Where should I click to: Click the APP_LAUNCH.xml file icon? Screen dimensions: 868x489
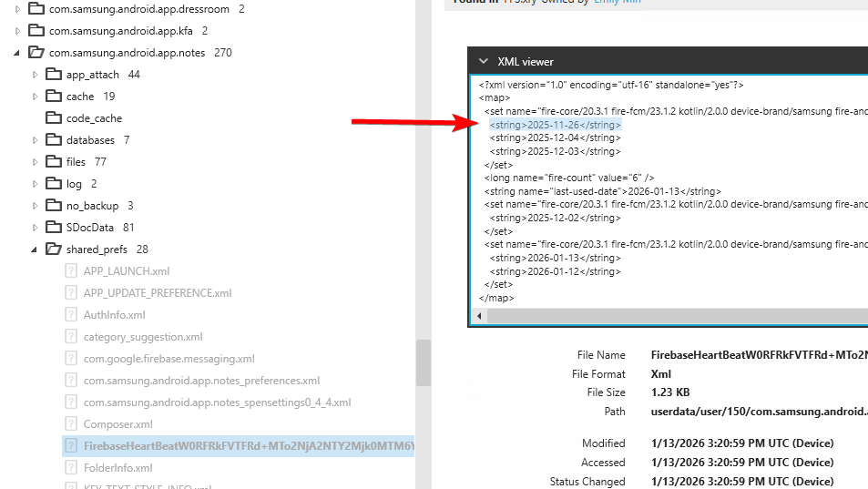(71, 270)
